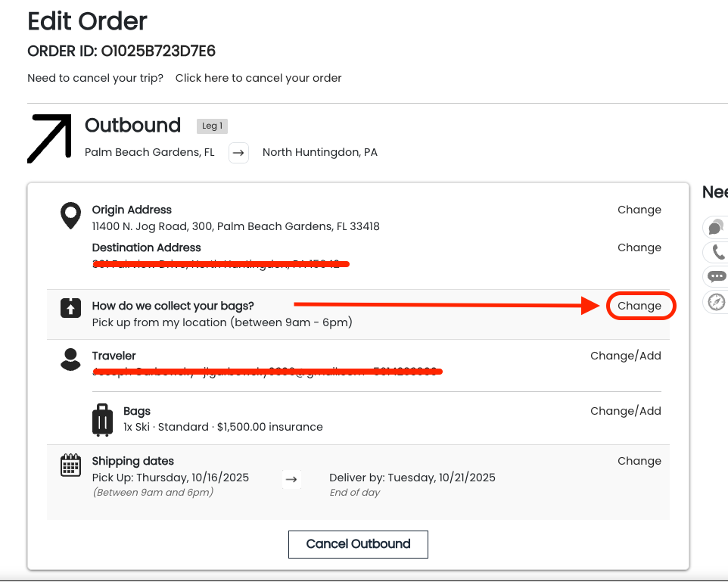Click the ORDER ID: O1025B723D7E6 text
This screenshot has height=582, width=728.
tap(122, 51)
